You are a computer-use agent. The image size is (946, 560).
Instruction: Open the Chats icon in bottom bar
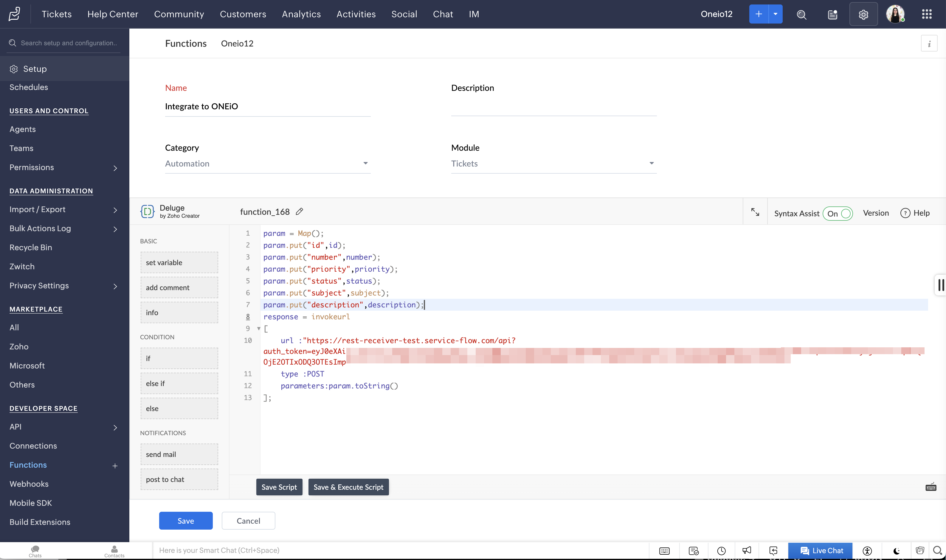point(35,551)
